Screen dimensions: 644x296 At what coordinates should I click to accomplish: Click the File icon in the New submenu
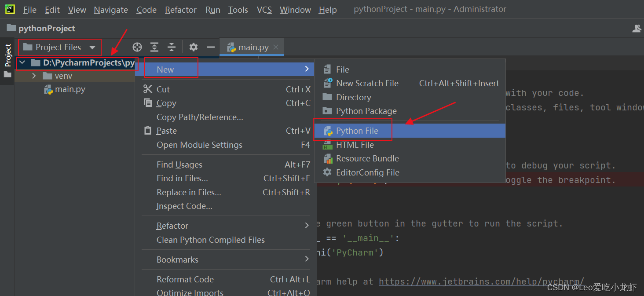(327, 69)
